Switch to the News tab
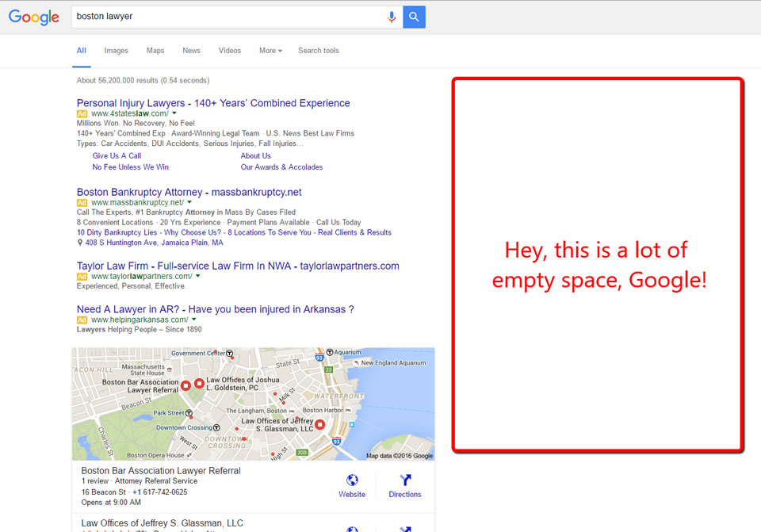Image resolution: width=761 pixels, height=532 pixels. (191, 51)
